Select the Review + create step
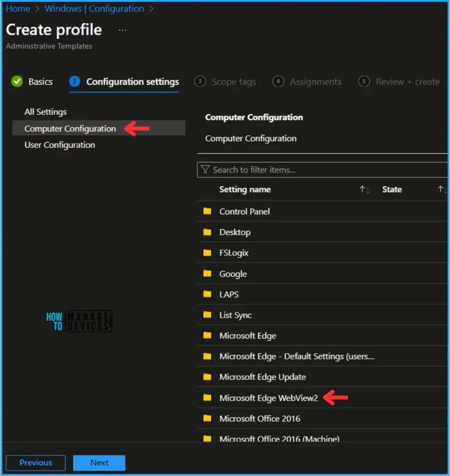 [x=399, y=81]
